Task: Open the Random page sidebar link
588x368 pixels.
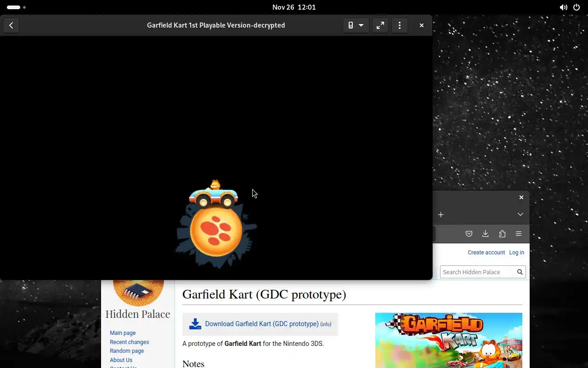Action: coord(127,351)
